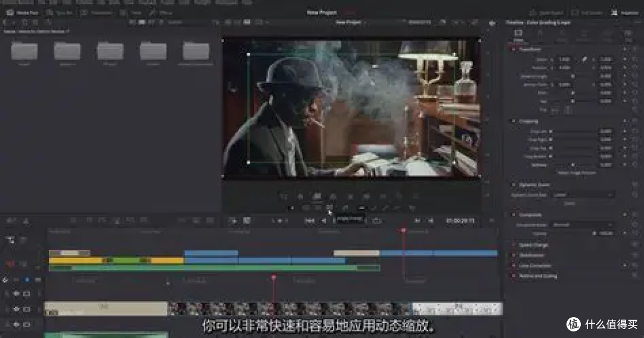Select the Lens Correction tool below viewer
This screenshot has height=338, width=644.
pyautogui.click(x=383, y=196)
